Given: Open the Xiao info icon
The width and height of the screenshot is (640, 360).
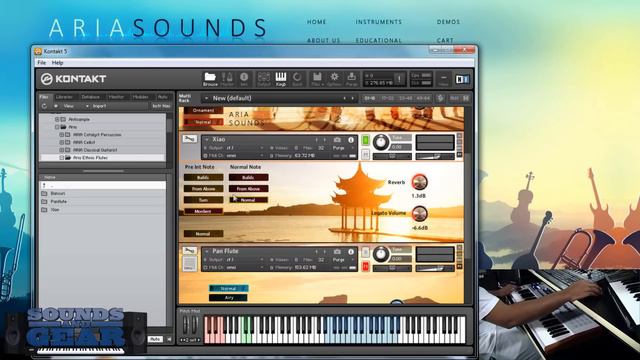Looking at the screenshot, I should pyautogui.click(x=351, y=140).
